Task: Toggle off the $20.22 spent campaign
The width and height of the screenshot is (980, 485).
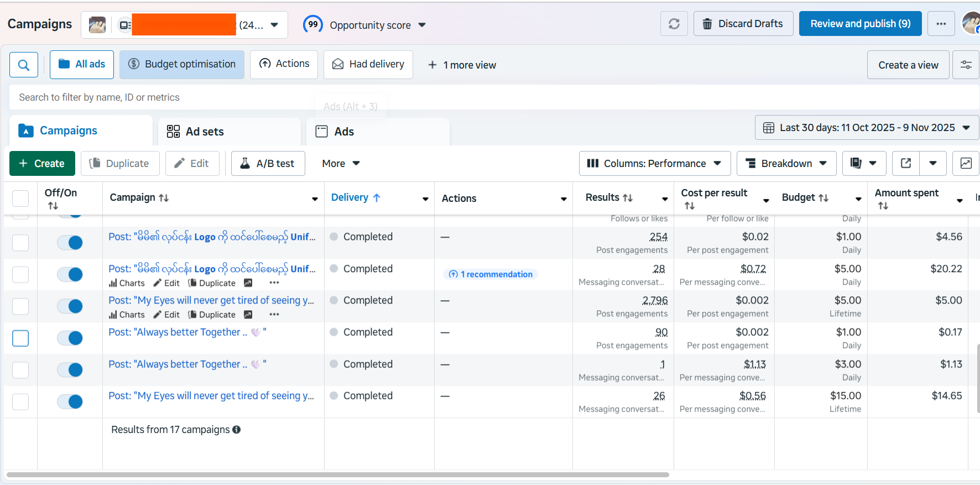Action: 70,274
